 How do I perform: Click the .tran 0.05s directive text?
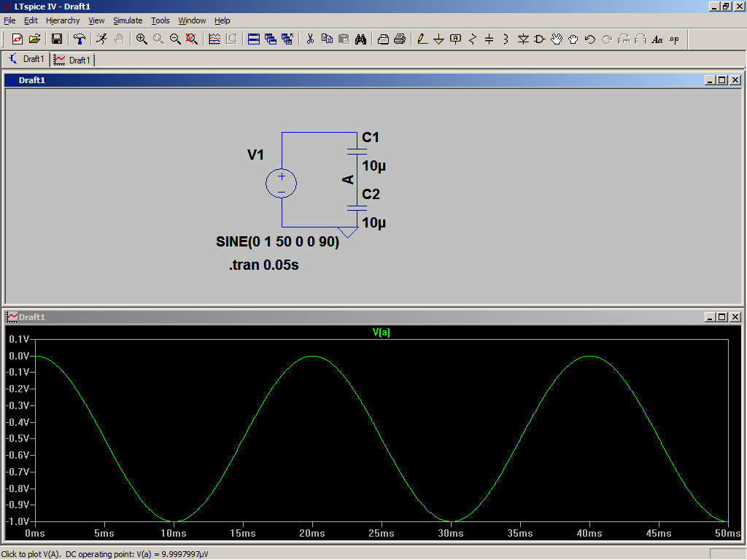(x=263, y=265)
